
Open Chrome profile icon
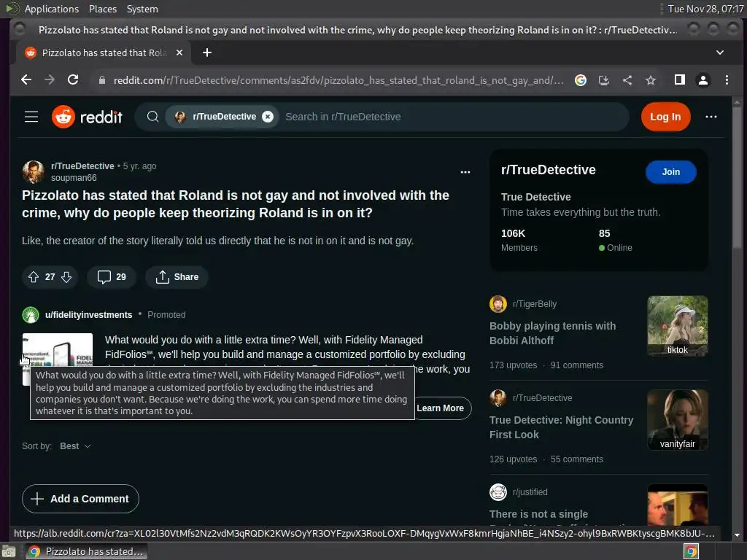[703, 80]
